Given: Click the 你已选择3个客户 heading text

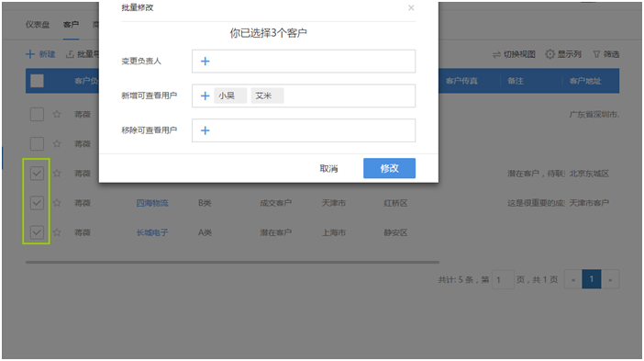Looking at the screenshot, I should 268,33.
